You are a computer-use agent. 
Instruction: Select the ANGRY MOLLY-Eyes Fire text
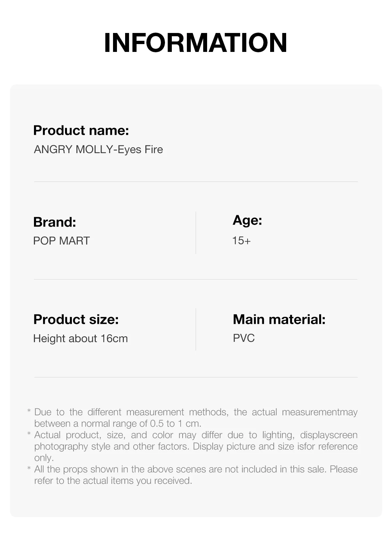(x=98, y=150)
